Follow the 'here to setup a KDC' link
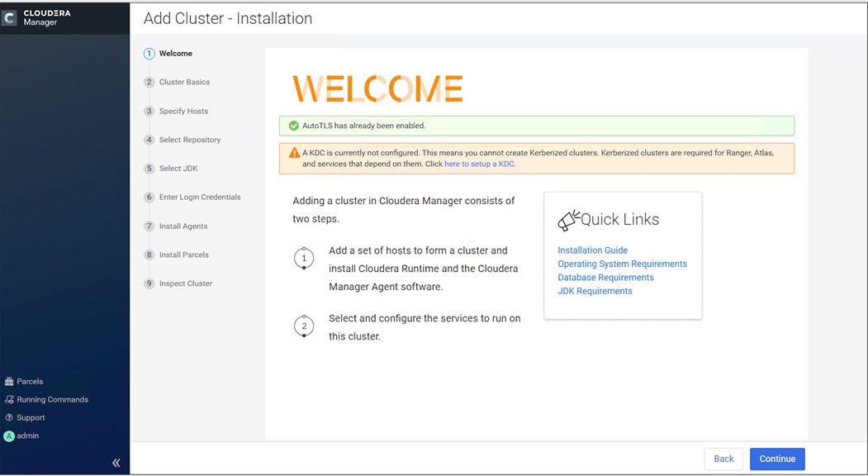868x476 pixels. tap(479, 164)
